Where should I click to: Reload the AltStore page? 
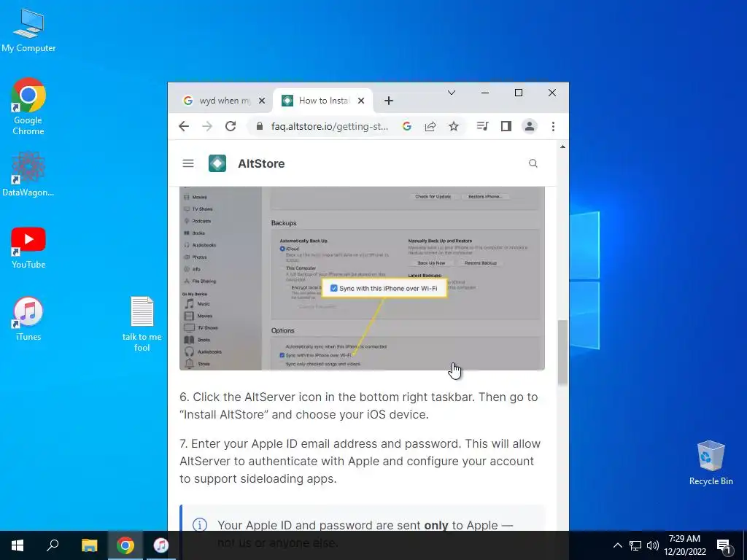point(231,126)
